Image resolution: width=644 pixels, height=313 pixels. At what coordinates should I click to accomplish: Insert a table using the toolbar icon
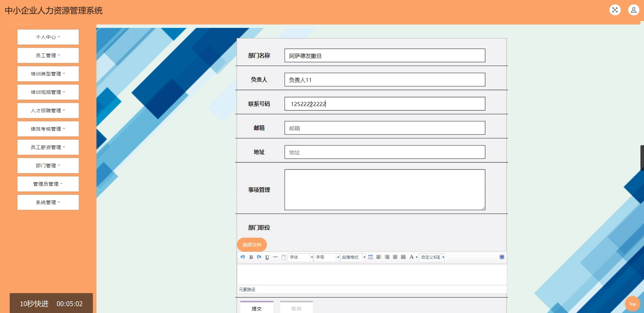[x=370, y=257]
